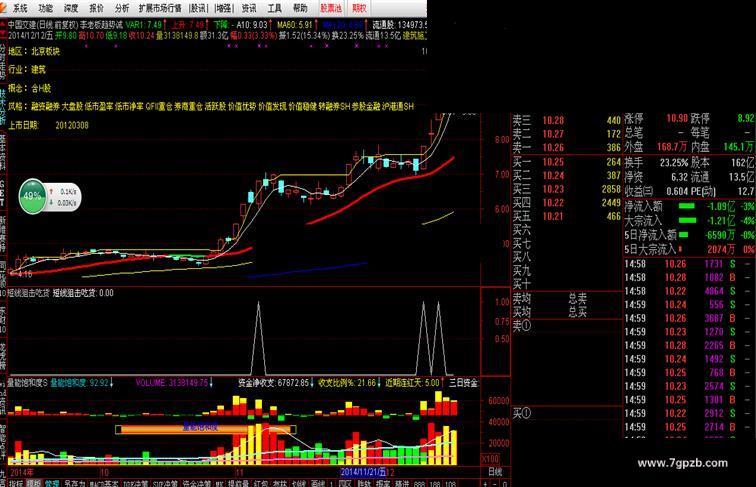
Task: Select the trade row with volume 2265
Action: point(689,345)
